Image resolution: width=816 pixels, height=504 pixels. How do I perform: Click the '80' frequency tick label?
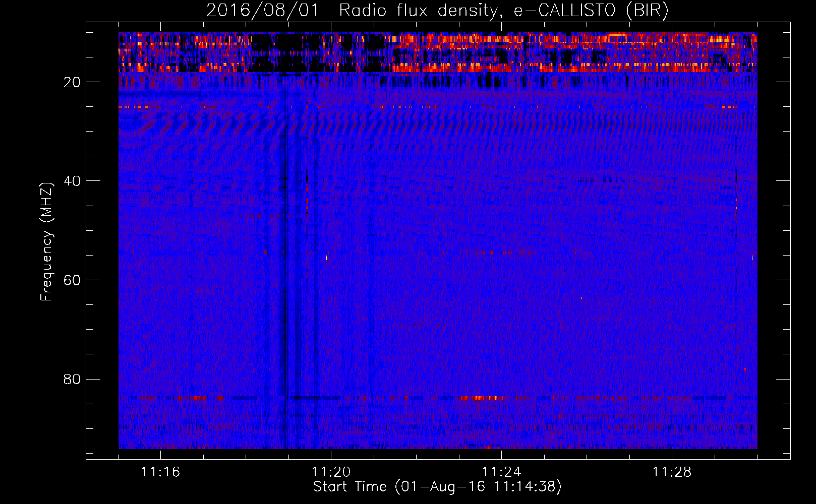tap(73, 379)
